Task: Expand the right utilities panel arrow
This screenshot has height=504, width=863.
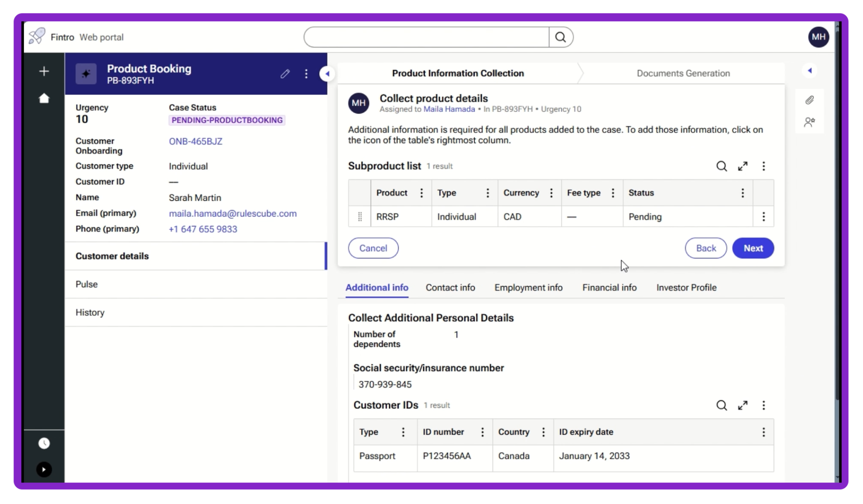Action: [x=810, y=71]
